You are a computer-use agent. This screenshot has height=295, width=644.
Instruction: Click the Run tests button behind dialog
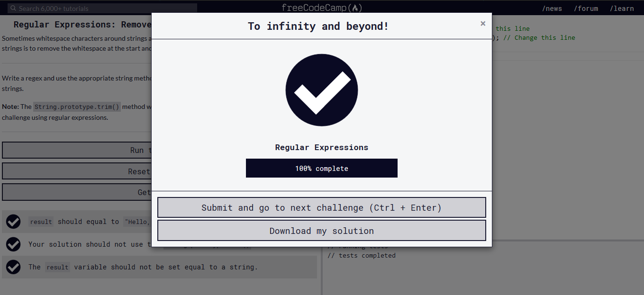coord(77,150)
